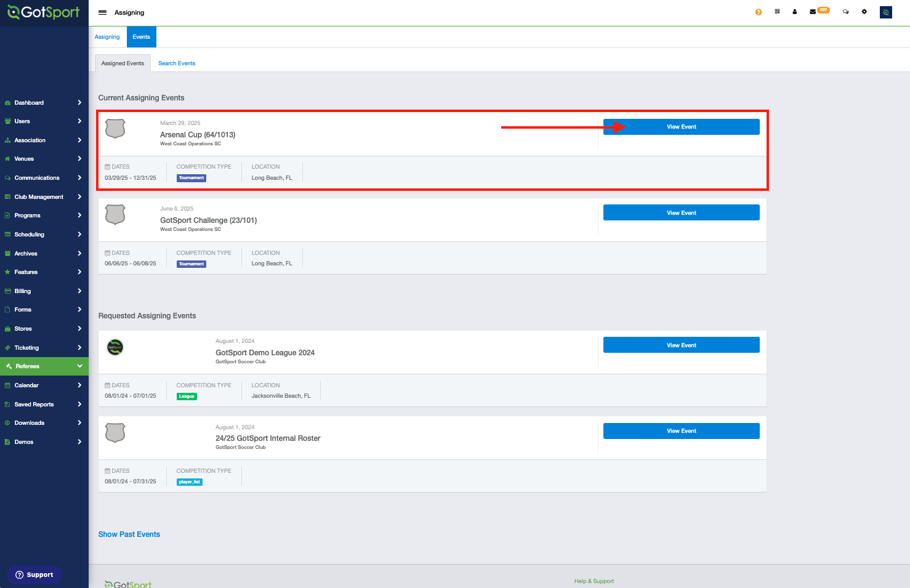Image resolution: width=910 pixels, height=588 pixels.
Task: Expand the Association menu chevron
Action: click(79, 140)
